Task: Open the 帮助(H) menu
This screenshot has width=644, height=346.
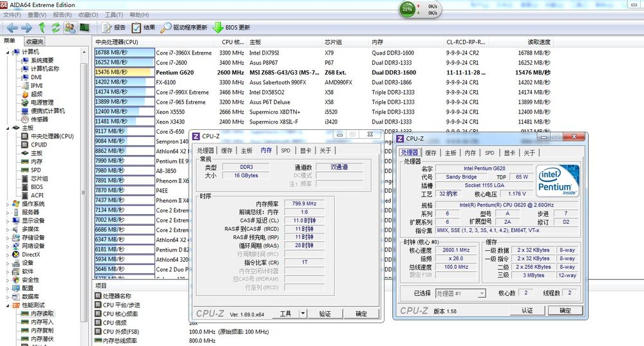Action: point(139,15)
